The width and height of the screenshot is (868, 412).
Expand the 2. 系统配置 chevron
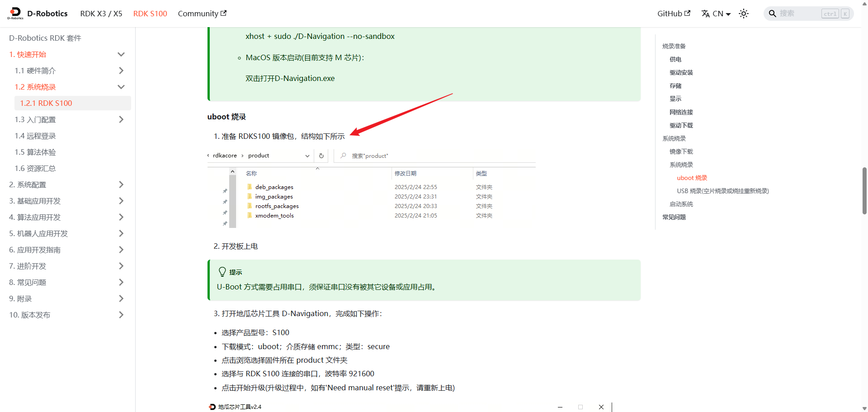click(121, 185)
